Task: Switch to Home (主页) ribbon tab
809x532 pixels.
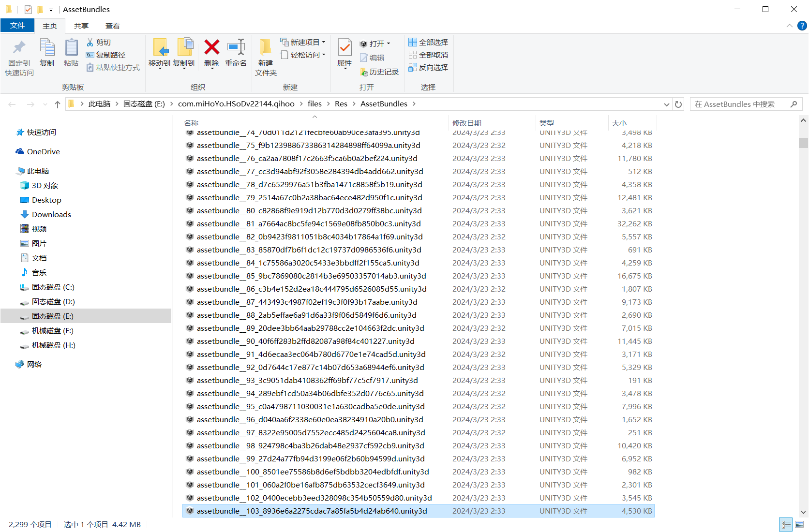Action: pyautogui.click(x=50, y=26)
